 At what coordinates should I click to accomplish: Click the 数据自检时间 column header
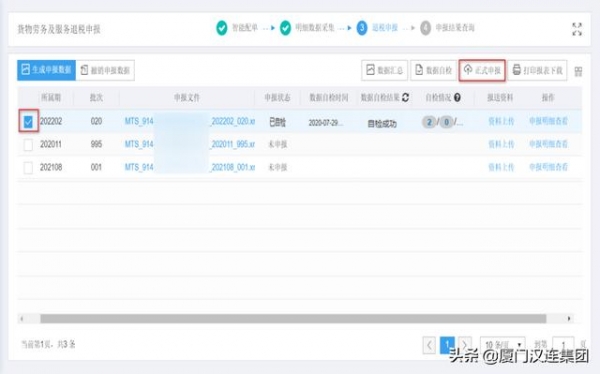pyautogui.click(x=329, y=98)
